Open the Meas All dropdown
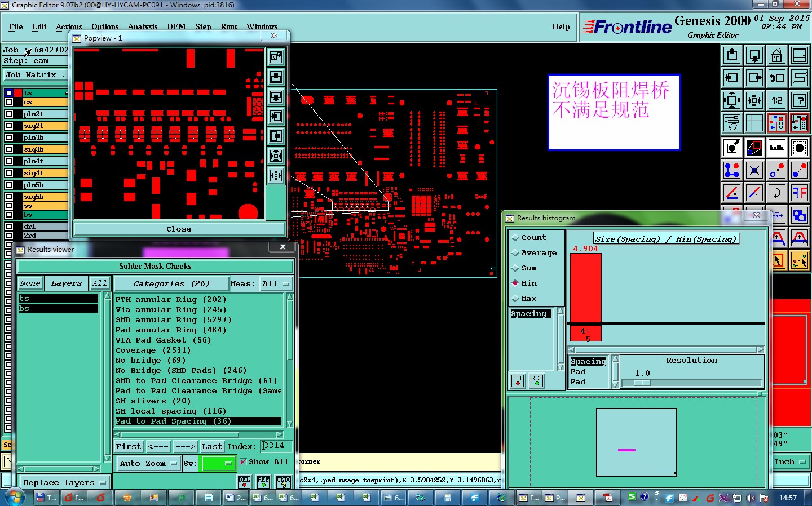Screen dimensions: 812x506 275,284
